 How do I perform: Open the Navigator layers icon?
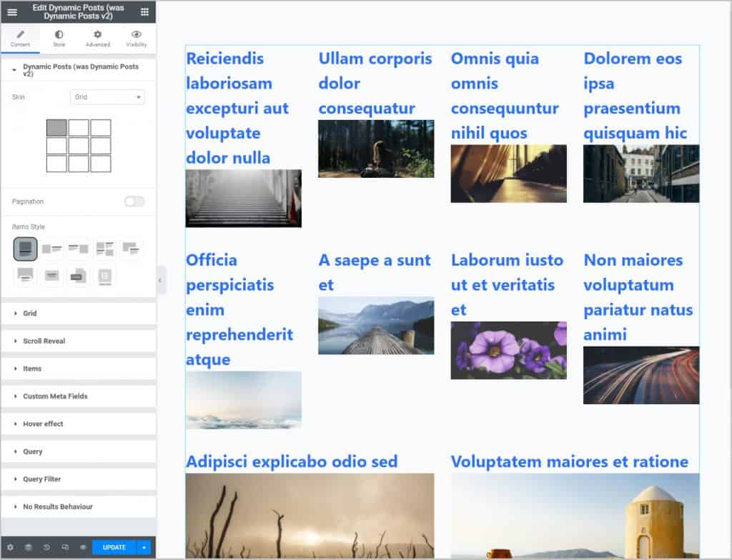(29, 548)
